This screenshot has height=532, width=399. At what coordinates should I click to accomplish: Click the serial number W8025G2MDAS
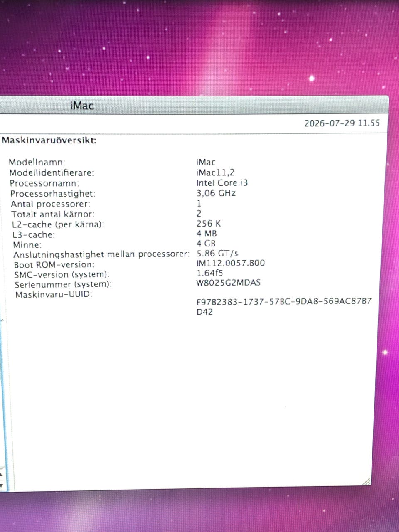click(229, 283)
